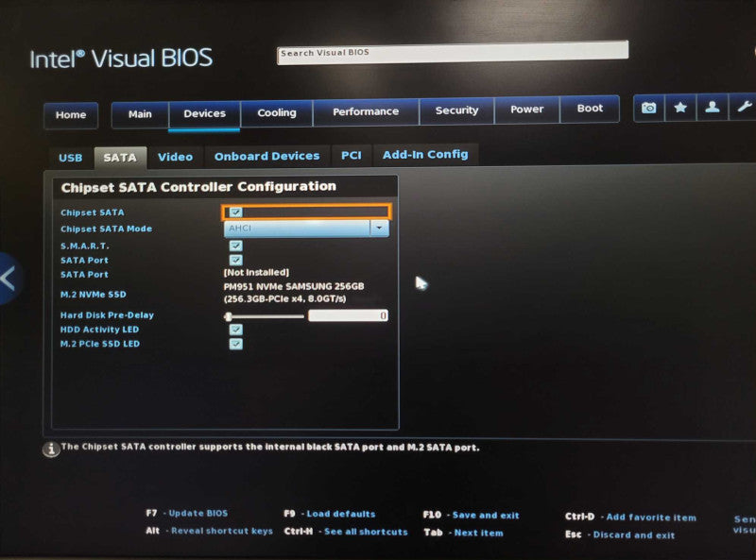Open the wrench settings icon
The image size is (756, 560).
744,106
